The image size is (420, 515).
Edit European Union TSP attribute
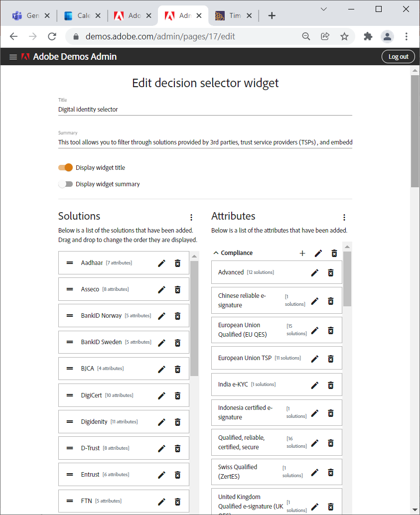314,359
